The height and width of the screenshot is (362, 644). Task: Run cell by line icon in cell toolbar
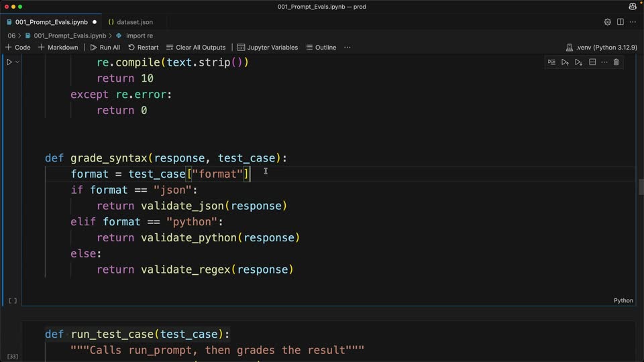[x=551, y=62]
